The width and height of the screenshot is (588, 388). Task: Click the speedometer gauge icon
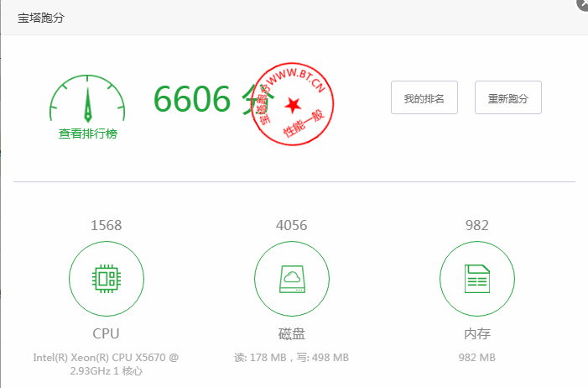87,98
